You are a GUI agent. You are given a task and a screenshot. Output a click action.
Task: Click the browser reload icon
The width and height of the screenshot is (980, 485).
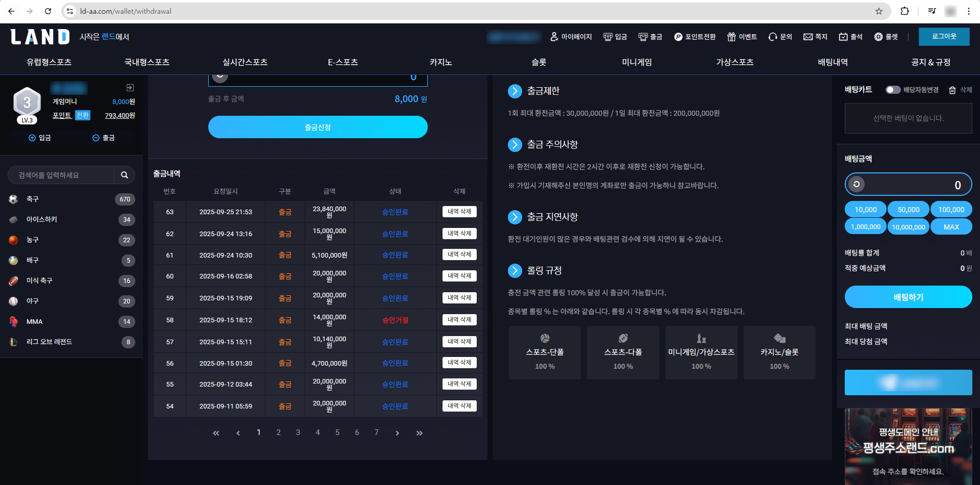click(48, 11)
